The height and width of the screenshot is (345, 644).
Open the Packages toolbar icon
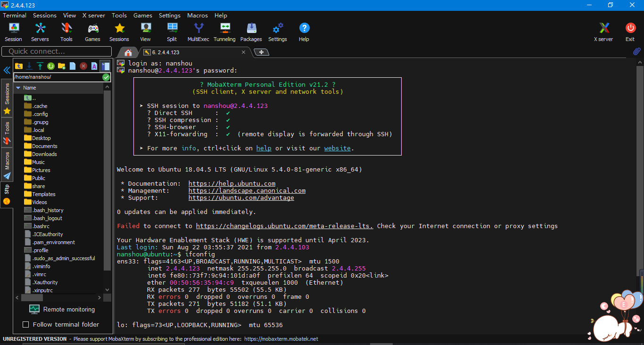251,32
